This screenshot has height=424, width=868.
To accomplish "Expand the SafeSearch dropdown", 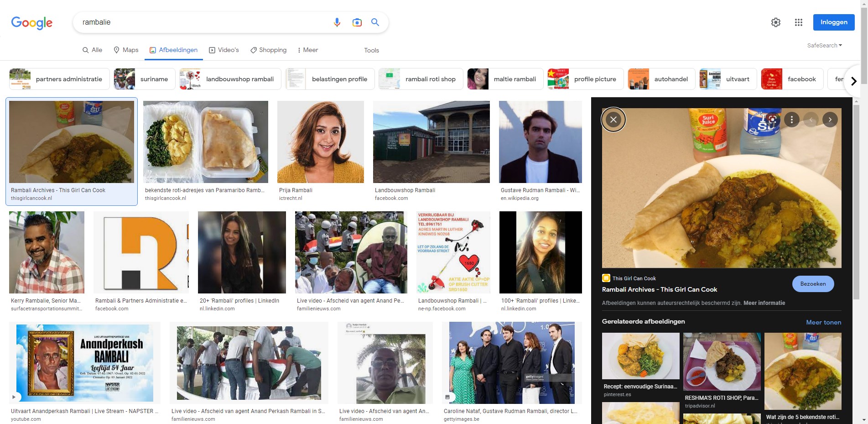I will tap(824, 46).
